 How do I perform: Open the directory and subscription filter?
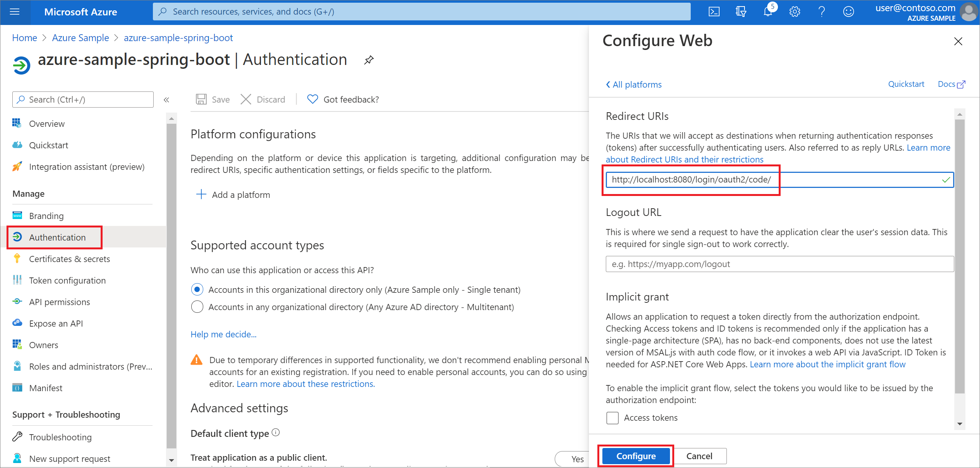tap(741, 12)
